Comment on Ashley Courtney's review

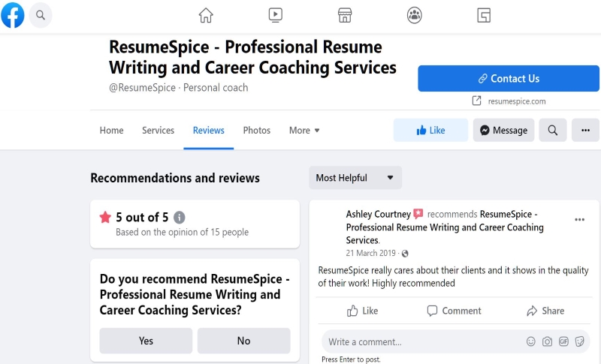(455, 311)
